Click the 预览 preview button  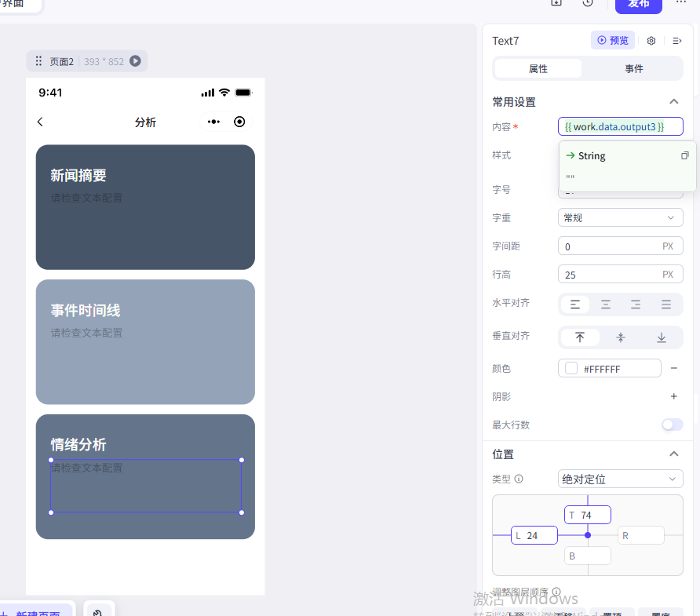(612, 41)
